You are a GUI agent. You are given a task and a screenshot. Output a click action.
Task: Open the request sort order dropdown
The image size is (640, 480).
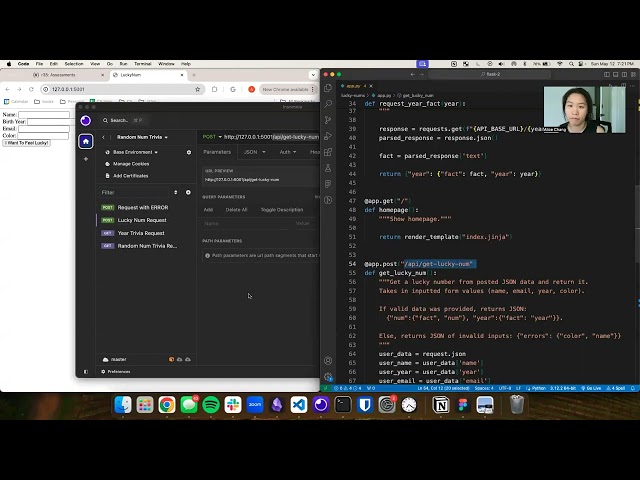(x=176, y=192)
